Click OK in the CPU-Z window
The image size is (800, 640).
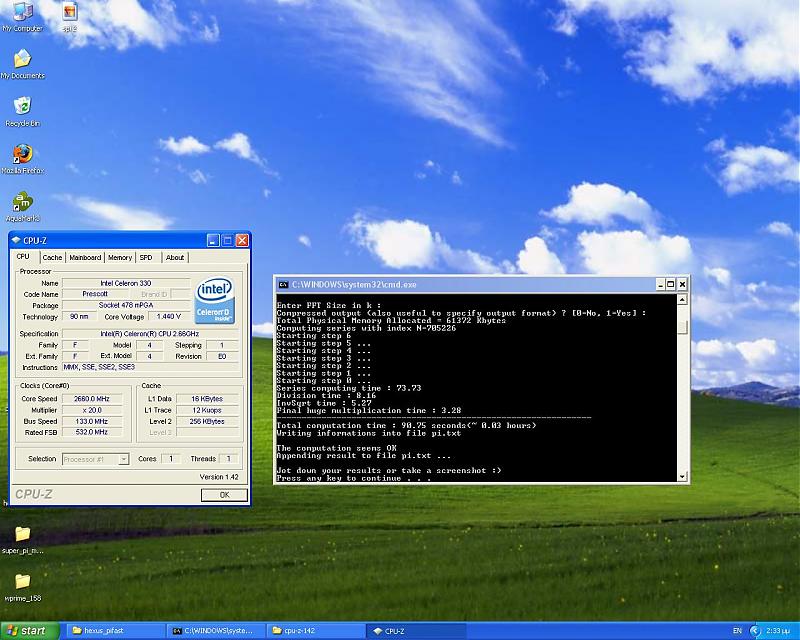pos(224,495)
